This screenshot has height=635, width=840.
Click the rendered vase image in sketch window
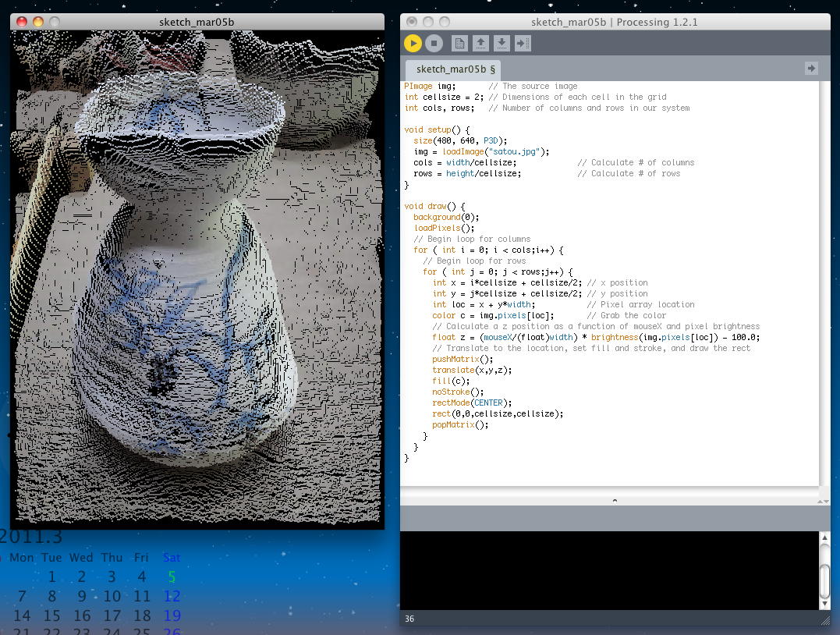click(x=197, y=279)
